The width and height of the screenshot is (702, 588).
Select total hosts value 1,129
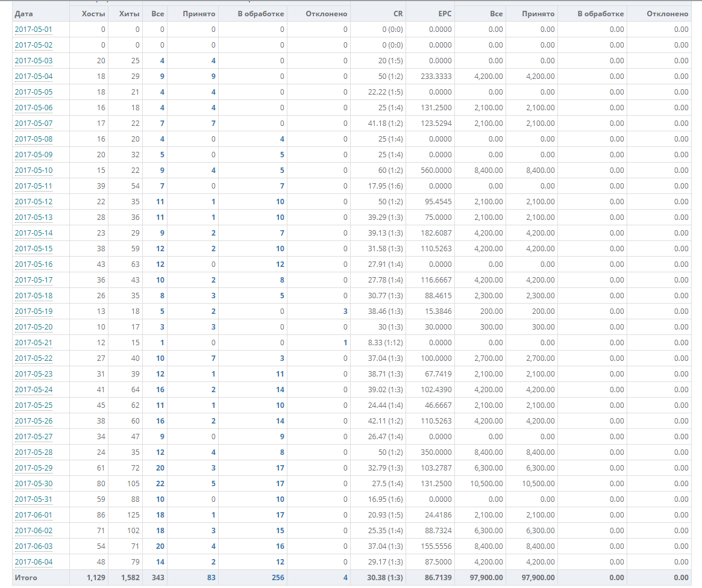96,578
